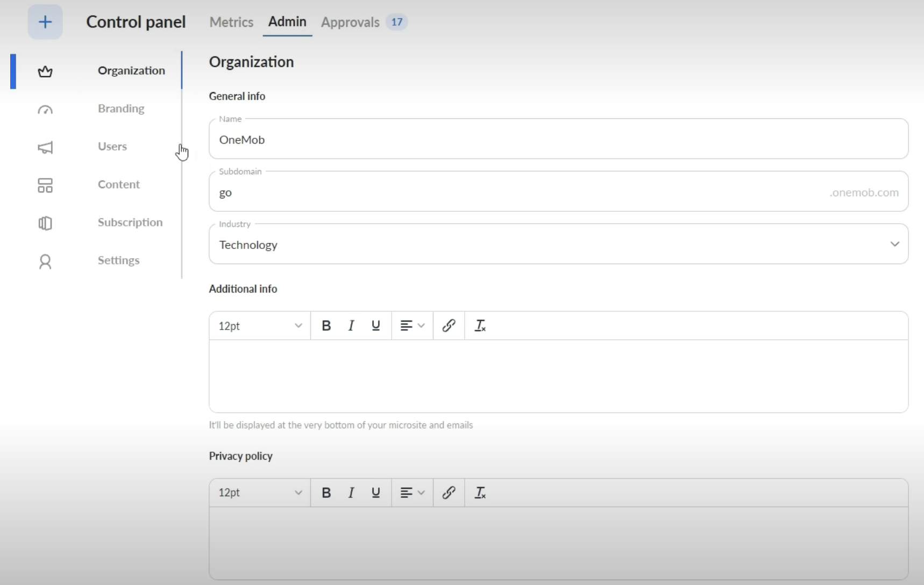Toggle underline in Additional info editor

[x=376, y=325]
